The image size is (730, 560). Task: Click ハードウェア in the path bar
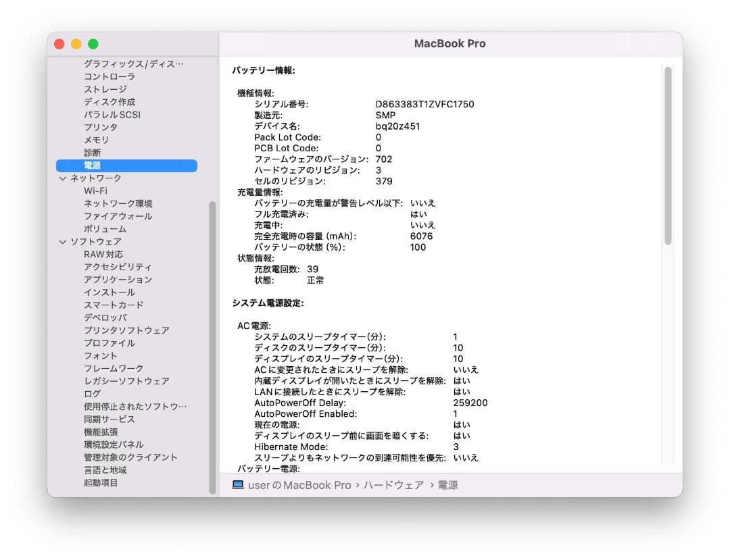click(x=394, y=485)
